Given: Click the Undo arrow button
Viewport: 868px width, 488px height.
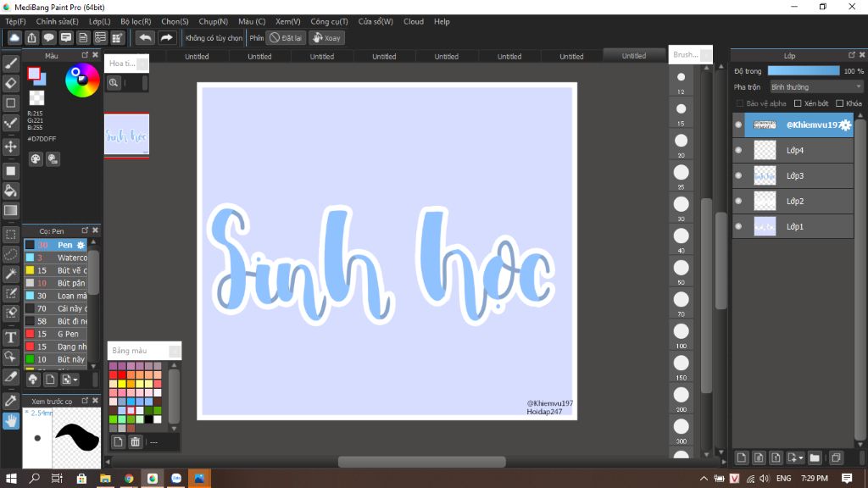Looking at the screenshot, I should tap(145, 37).
